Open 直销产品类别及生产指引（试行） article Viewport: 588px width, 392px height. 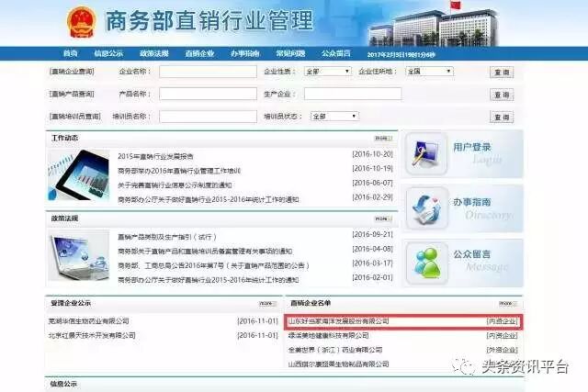tap(167, 237)
